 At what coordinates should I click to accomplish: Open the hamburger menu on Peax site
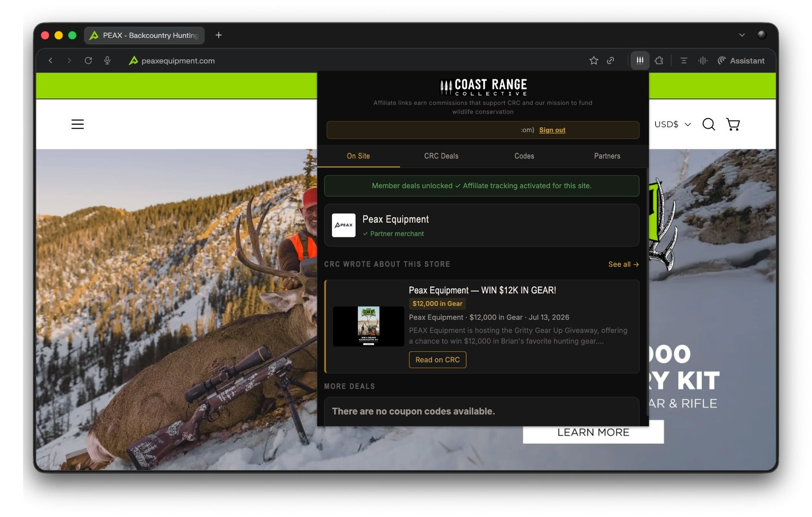tap(78, 124)
